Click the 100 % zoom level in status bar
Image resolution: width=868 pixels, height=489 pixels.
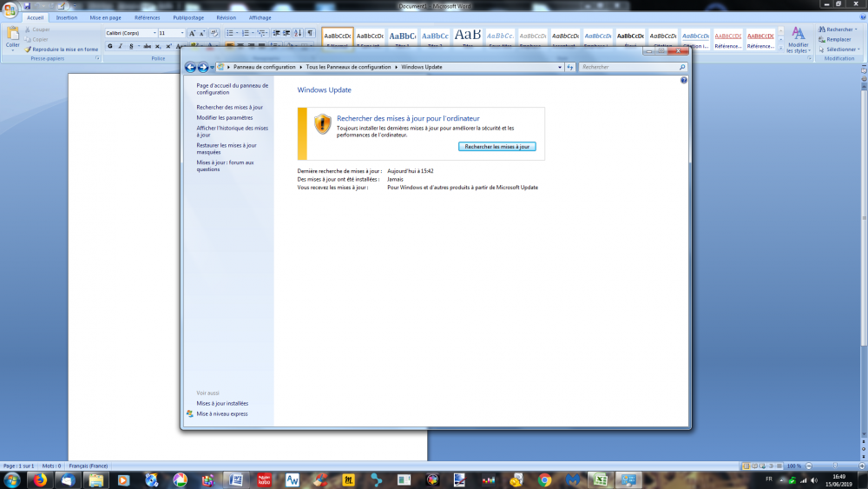pyautogui.click(x=794, y=466)
